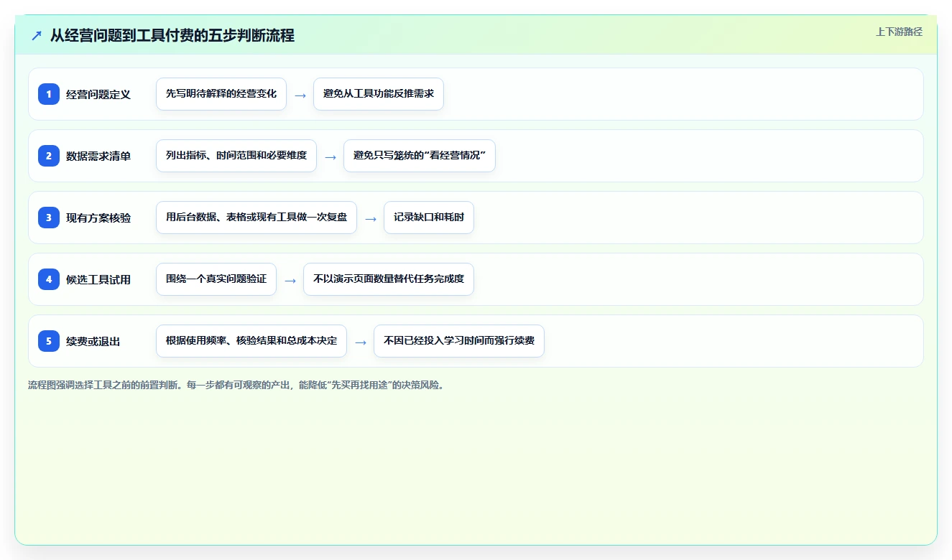Select the number 5 step badge
This screenshot has width=952, height=560.
49,341
